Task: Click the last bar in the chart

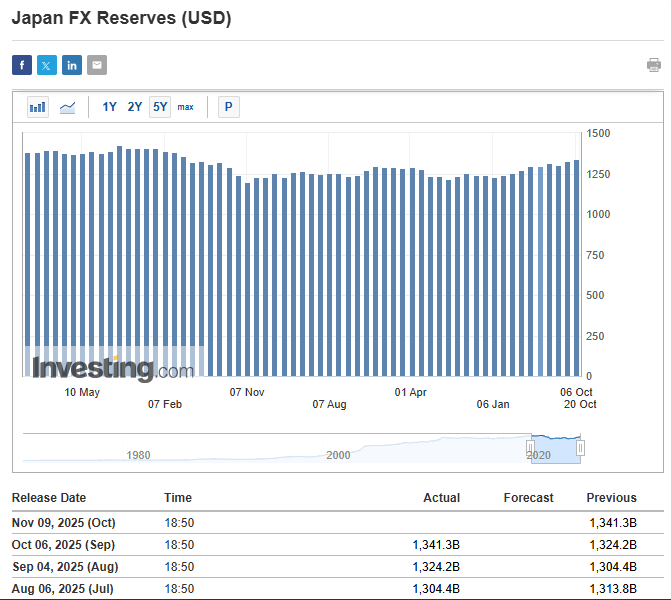Action: point(577,268)
